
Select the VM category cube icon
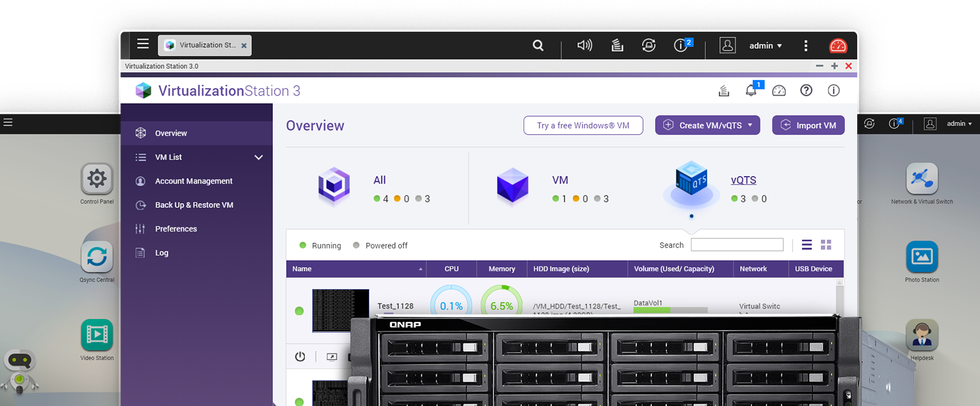pyautogui.click(x=512, y=185)
